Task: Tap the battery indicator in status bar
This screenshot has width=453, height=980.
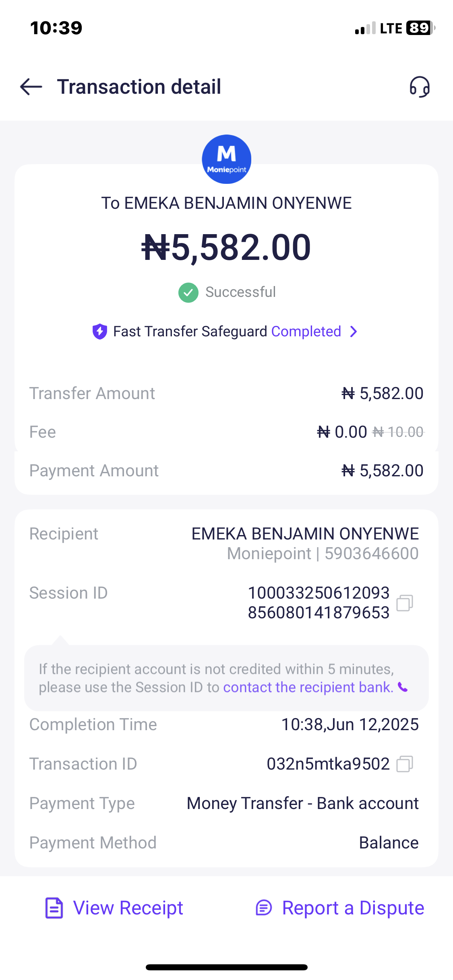Action: 420,28
